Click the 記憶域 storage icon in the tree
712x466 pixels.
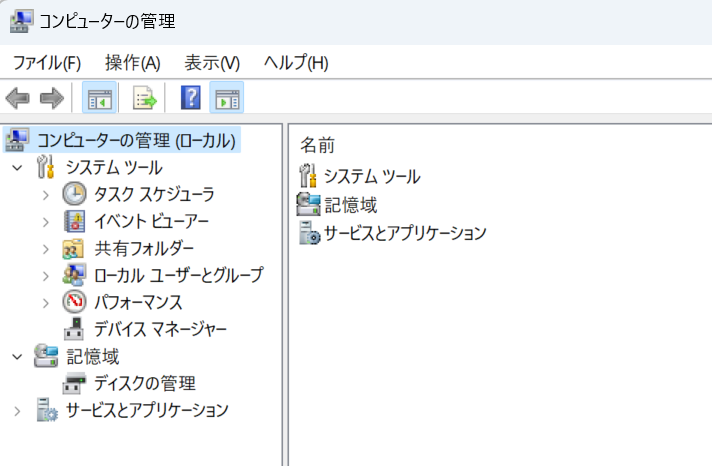coord(46,356)
